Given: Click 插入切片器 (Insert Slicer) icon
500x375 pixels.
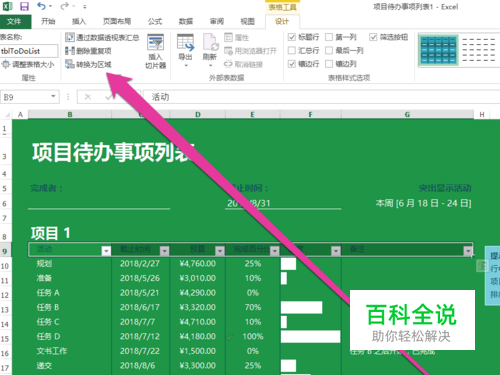Looking at the screenshot, I should (155, 51).
